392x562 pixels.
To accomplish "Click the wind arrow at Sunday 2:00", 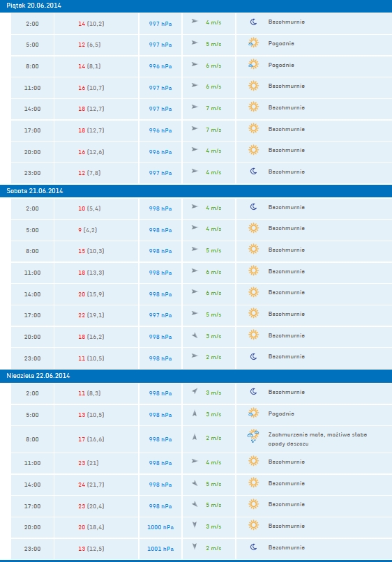I will point(195,391).
